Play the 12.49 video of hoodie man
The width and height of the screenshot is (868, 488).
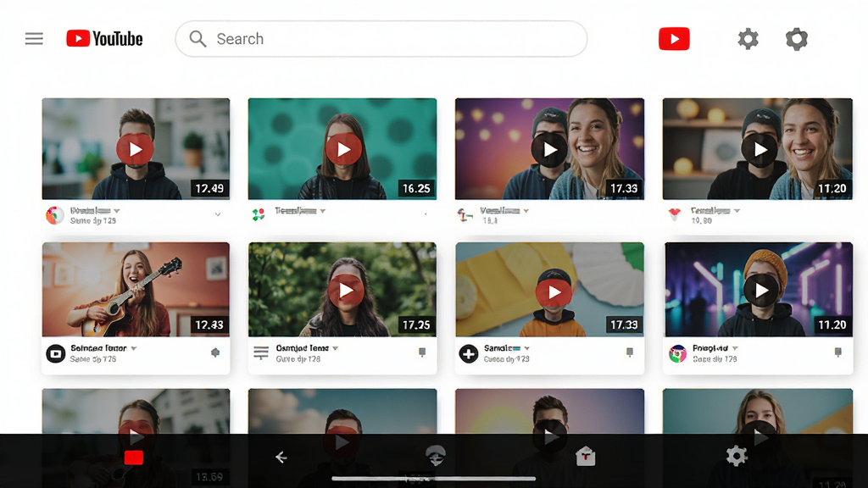[x=135, y=149]
